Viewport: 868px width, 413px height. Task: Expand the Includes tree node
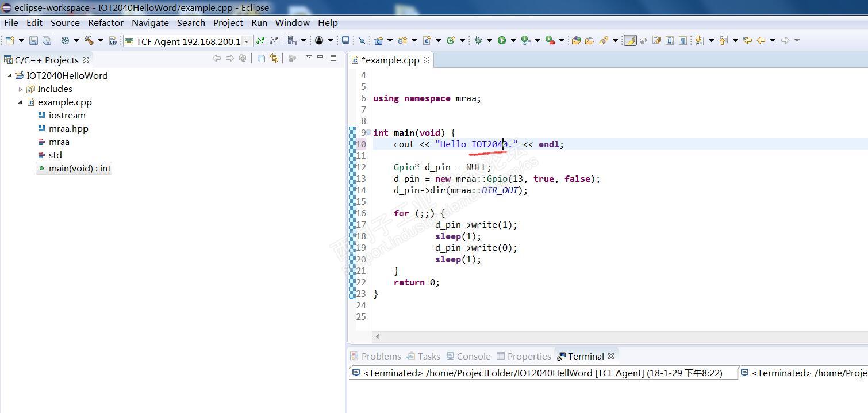click(x=20, y=89)
